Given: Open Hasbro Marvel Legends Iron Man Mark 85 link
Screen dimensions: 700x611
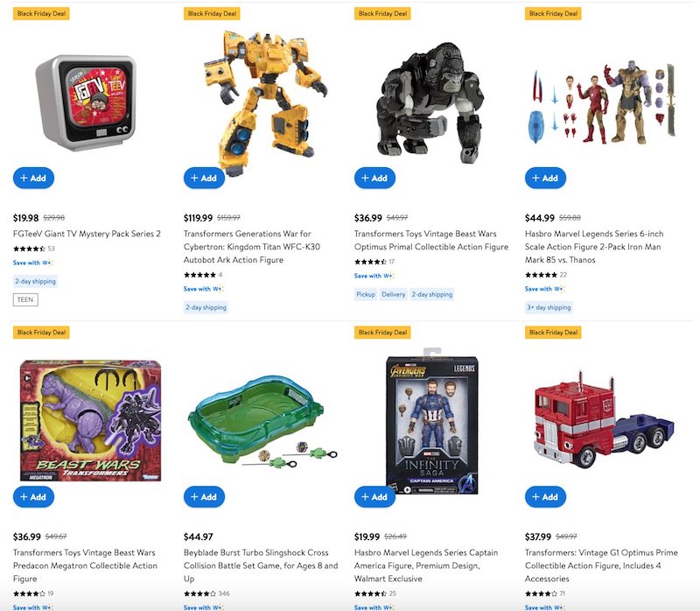Looking at the screenshot, I should click(594, 247).
